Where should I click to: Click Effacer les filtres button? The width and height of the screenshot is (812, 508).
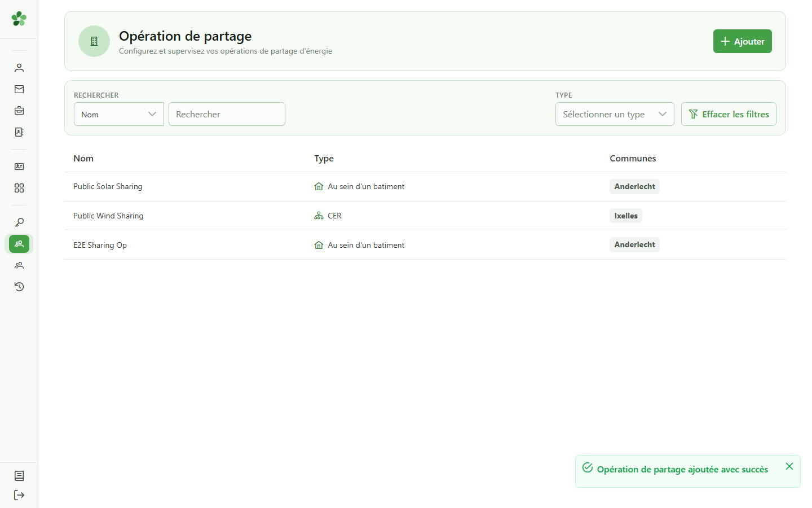pyautogui.click(x=729, y=114)
